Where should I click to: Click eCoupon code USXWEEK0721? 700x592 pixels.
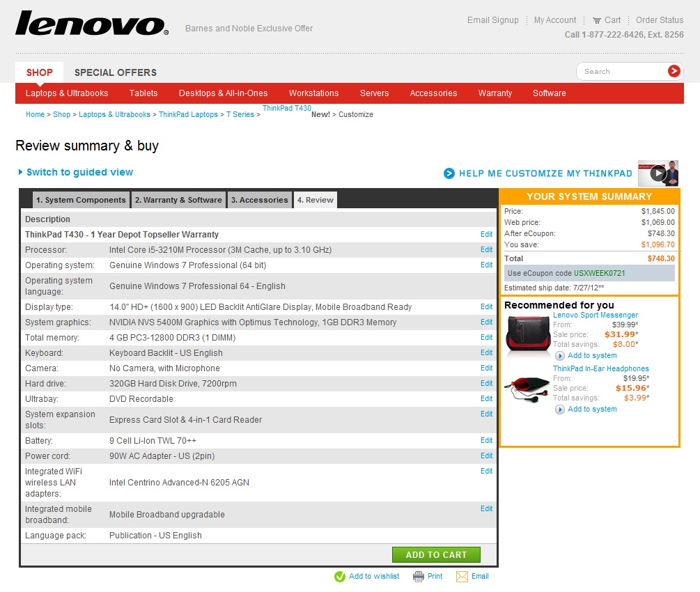600,273
